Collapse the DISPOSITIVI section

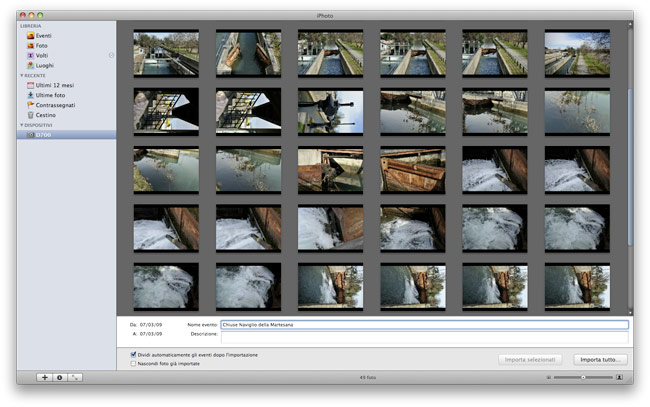22,125
